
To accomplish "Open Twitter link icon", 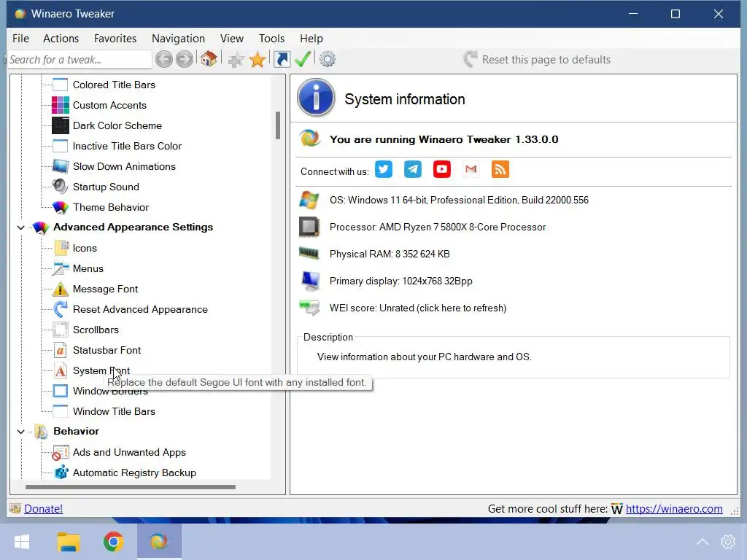I will pos(384,169).
